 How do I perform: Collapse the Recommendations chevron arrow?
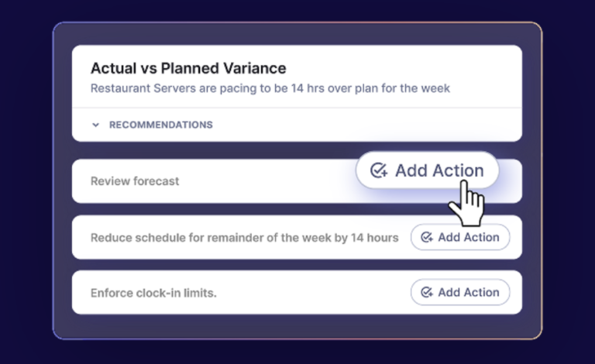coord(95,125)
